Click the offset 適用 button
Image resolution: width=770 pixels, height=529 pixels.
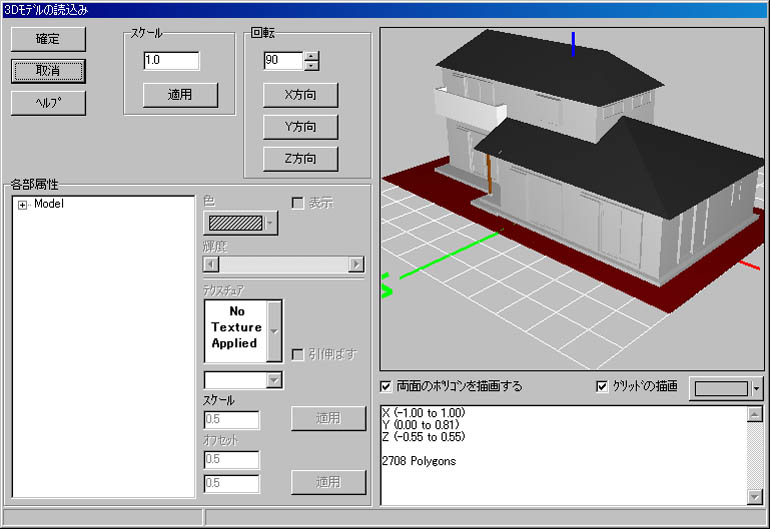pos(328,482)
